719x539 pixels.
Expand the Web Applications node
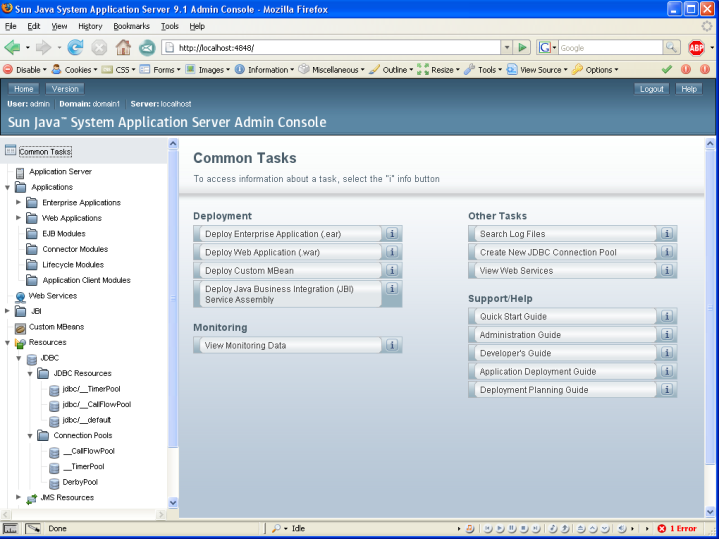pos(18,218)
